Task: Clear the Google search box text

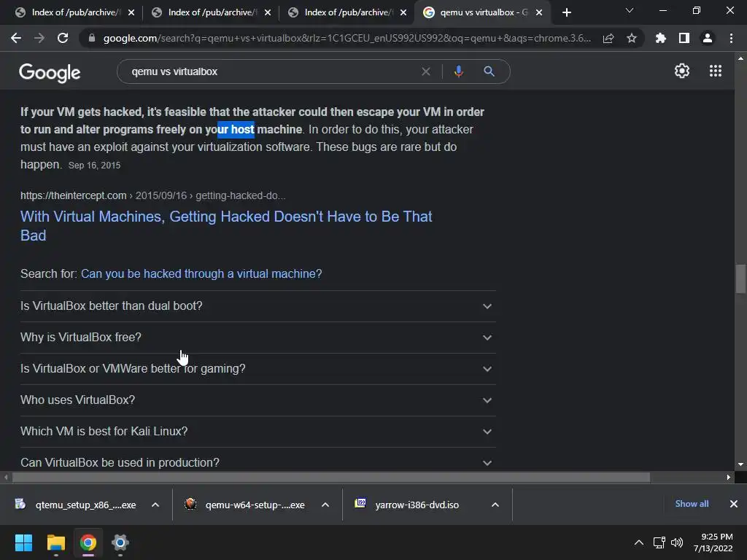Action: 426,71
